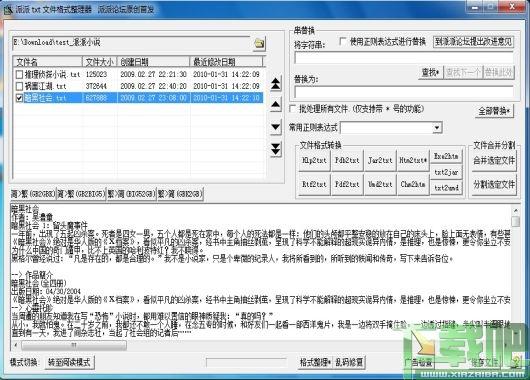
Task: Click the 将字符串 search input field
Action: coord(404,58)
